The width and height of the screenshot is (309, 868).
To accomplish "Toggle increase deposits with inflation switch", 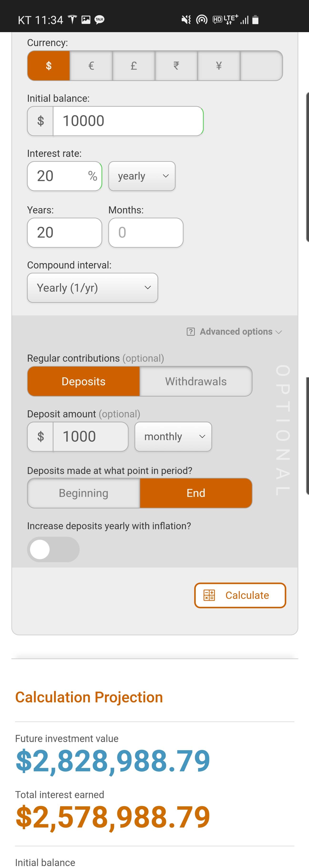I will coord(53,549).
